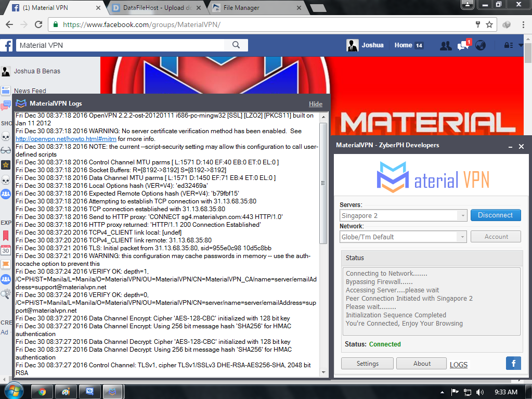
Task: Click network tray icon
Action: [468, 392]
